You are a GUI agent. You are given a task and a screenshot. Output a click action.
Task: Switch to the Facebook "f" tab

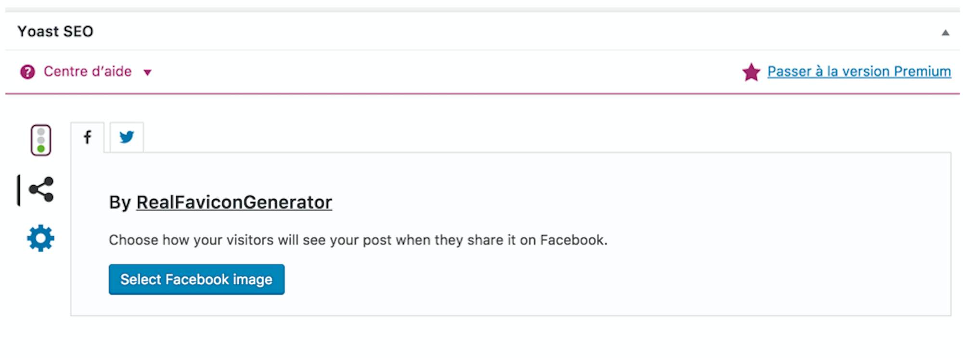(x=87, y=137)
